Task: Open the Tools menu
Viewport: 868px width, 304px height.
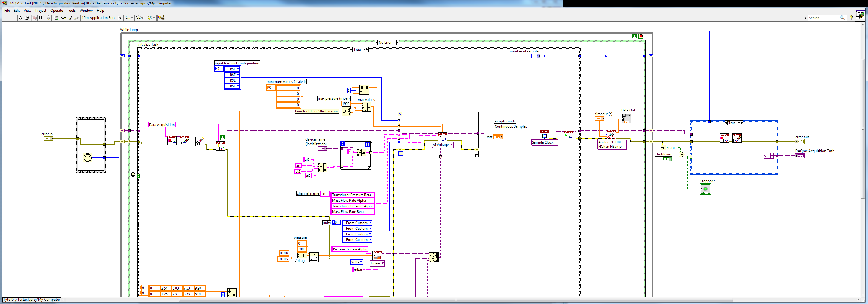Action: (71, 10)
